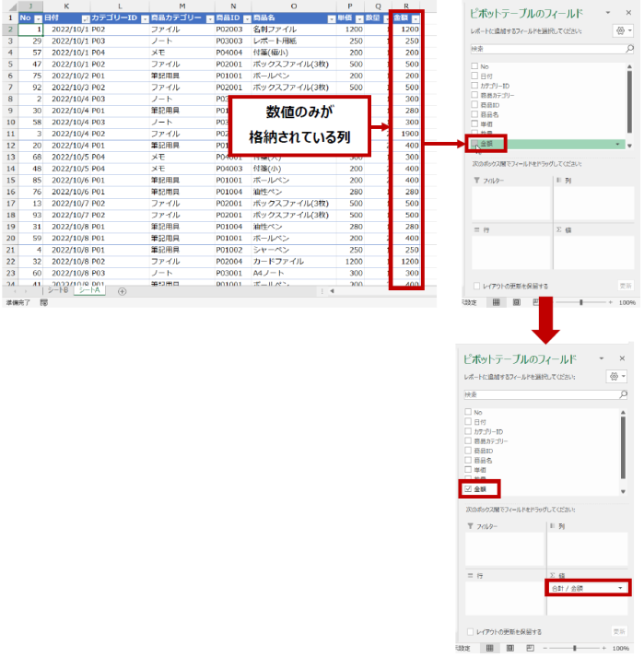Select page break preview icon in lower status bar
This screenshot has height=657, width=644.
[529, 648]
